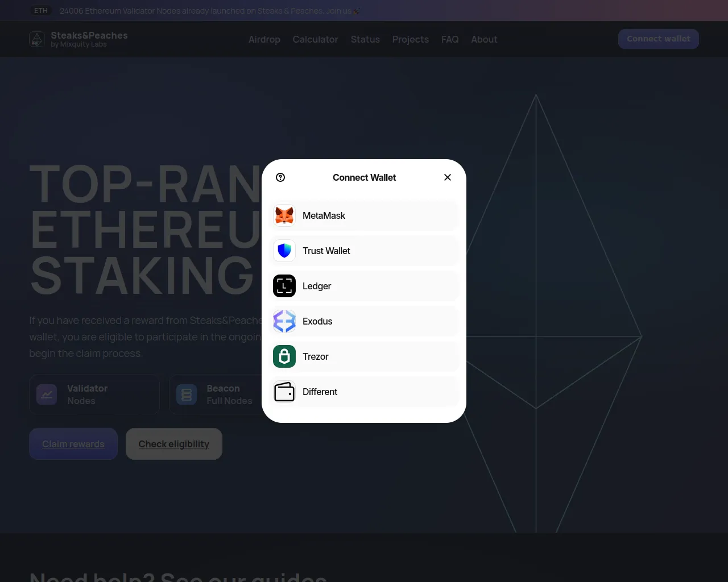Select the Trezor wallet label
The width and height of the screenshot is (728, 582).
tap(316, 357)
